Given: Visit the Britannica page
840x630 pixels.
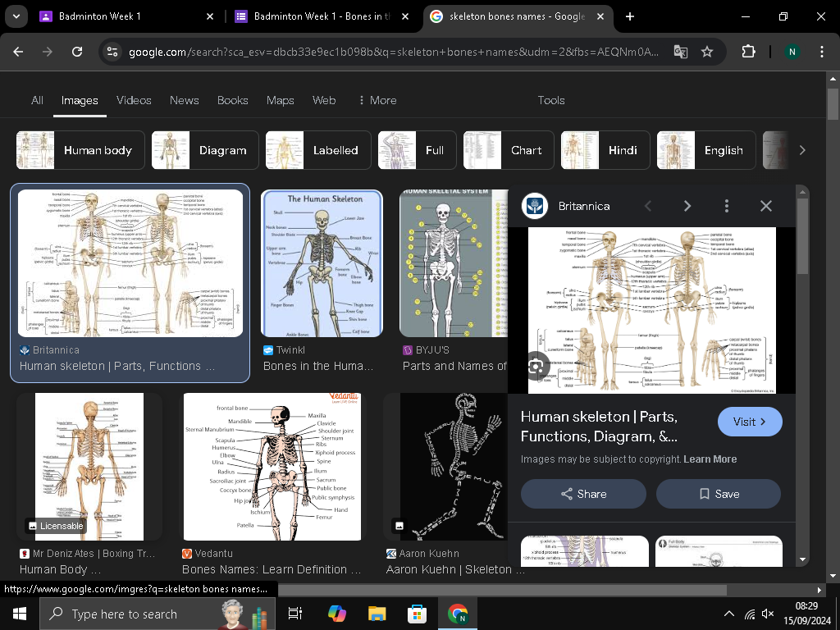Looking at the screenshot, I should click(x=750, y=422).
